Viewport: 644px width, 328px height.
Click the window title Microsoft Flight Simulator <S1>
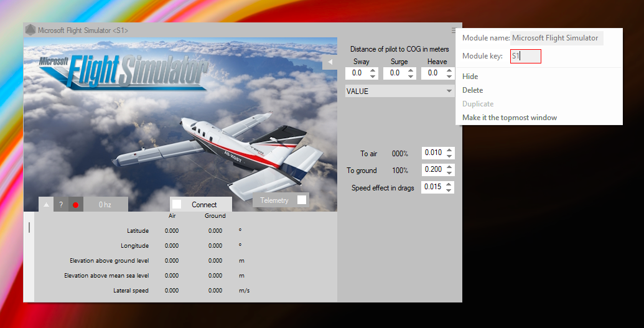(83, 30)
